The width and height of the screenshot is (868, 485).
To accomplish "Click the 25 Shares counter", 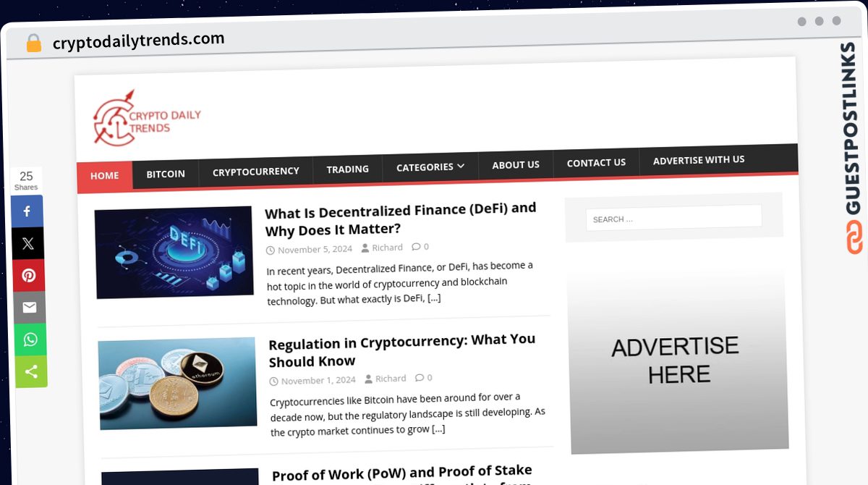I will click(26, 180).
